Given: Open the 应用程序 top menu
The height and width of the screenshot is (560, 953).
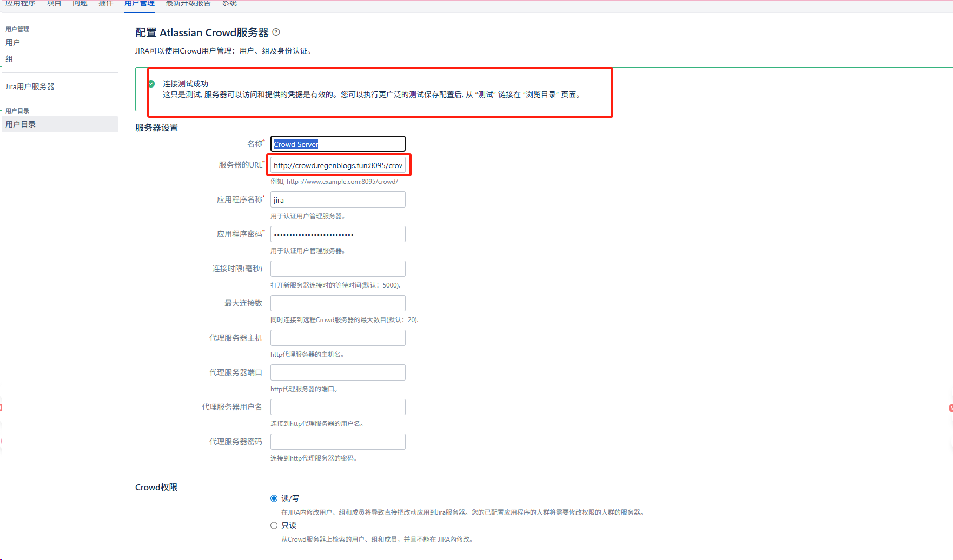Looking at the screenshot, I should click(x=21, y=3).
